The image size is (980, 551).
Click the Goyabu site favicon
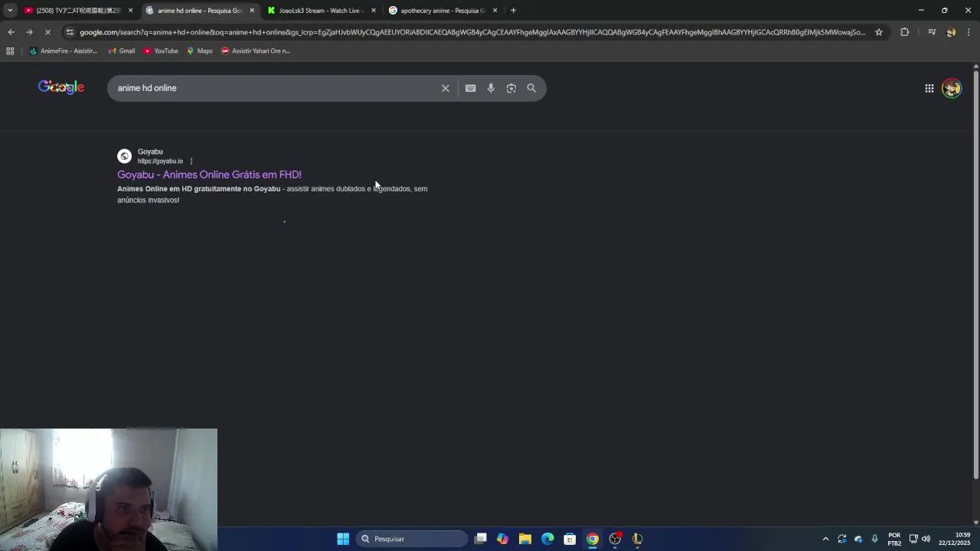[x=124, y=156]
